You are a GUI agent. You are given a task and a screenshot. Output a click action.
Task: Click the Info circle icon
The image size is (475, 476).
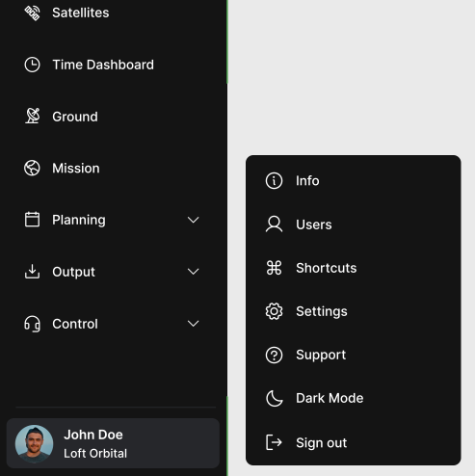pos(274,181)
